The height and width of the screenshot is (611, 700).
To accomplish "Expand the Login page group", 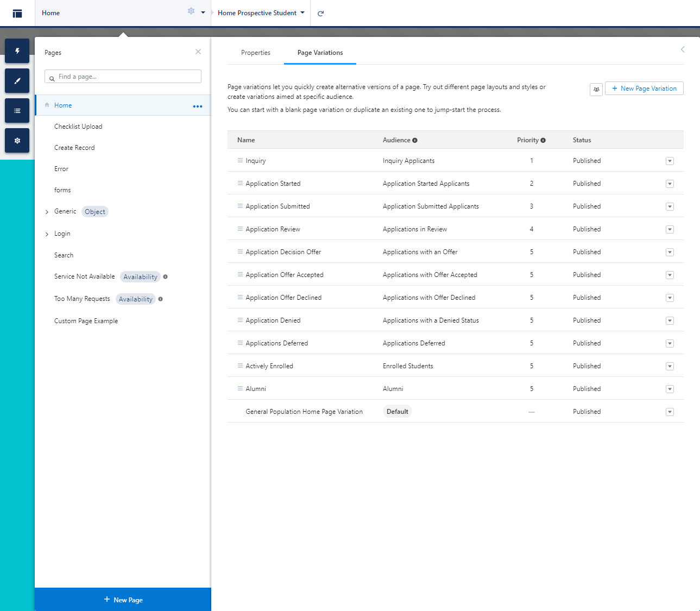I will click(x=47, y=234).
